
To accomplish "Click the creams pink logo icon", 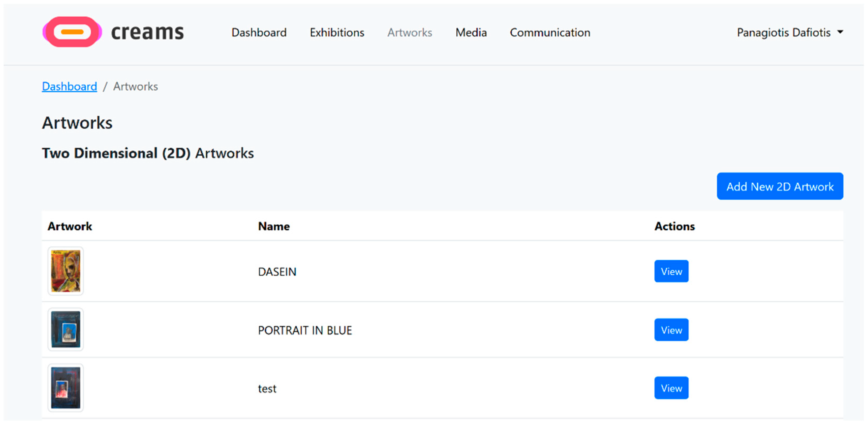I will (x=72, y=32).
